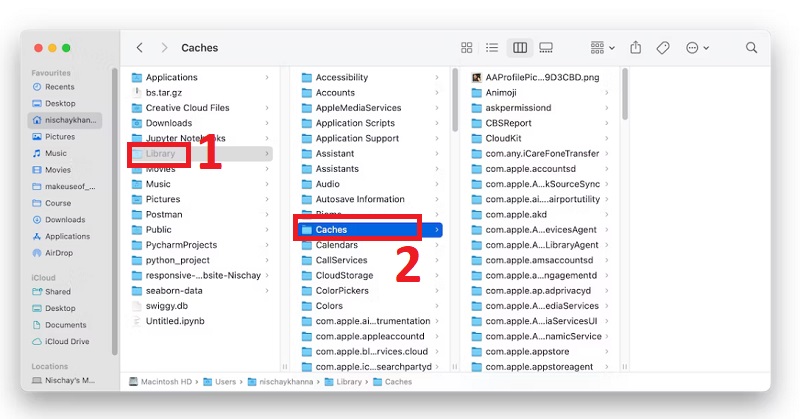Select column view mode
The image size is (800, 419).
point(519,48)
